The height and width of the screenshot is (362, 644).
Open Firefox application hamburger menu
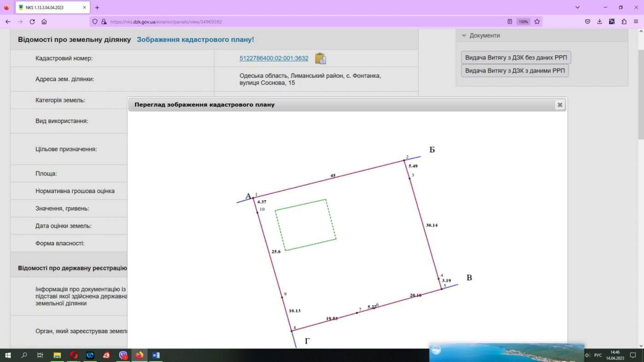[636, 22]
